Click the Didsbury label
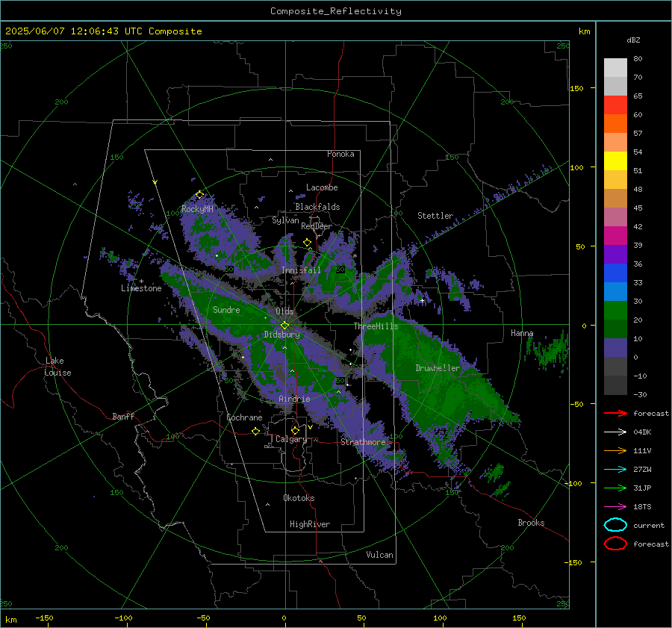 [x=282, y=335]
